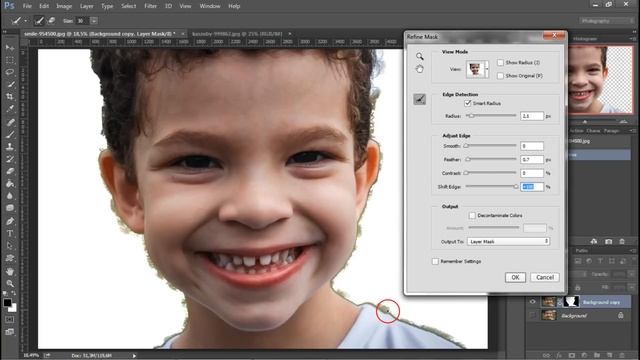640x360 pixels.
Task: Click the trash icon in History panel
Action: point(622,241)
